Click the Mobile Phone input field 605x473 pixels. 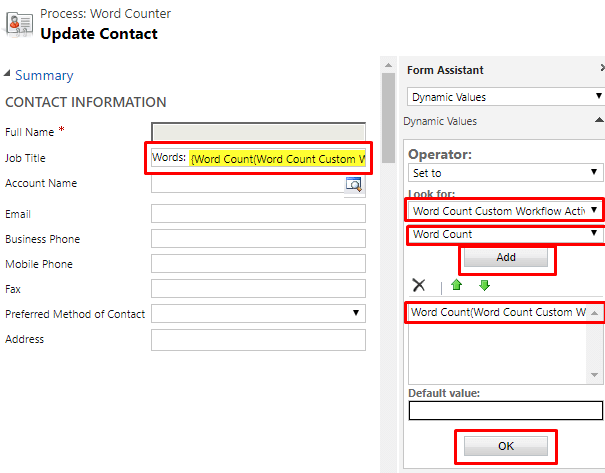click(258, 264)
